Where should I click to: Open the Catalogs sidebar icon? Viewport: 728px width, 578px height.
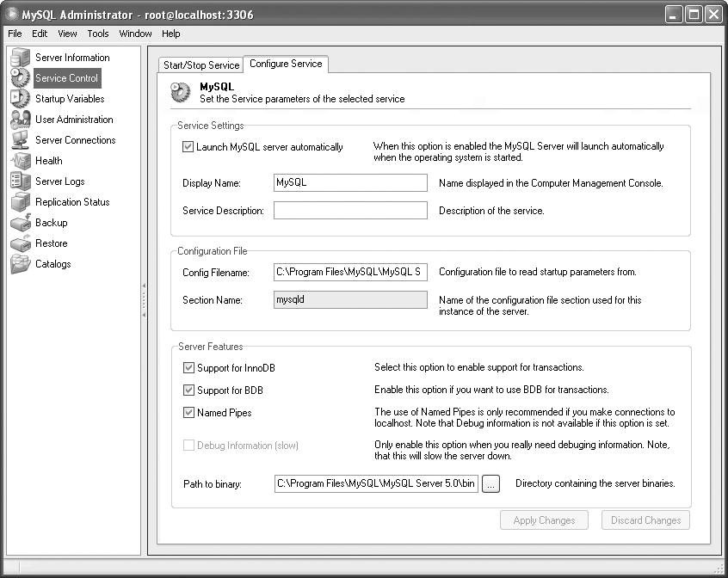pos(20,264)
